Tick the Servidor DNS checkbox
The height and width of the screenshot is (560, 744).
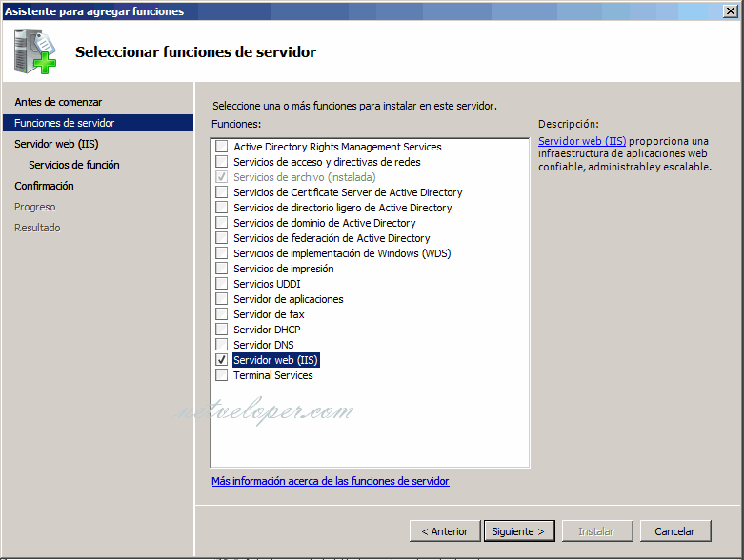[x=222, y=344]
